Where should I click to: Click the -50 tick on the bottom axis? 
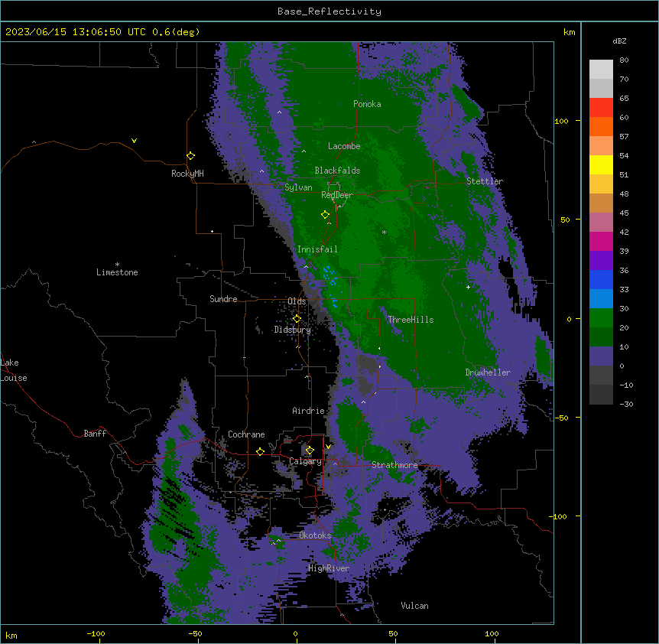[195, 633]
